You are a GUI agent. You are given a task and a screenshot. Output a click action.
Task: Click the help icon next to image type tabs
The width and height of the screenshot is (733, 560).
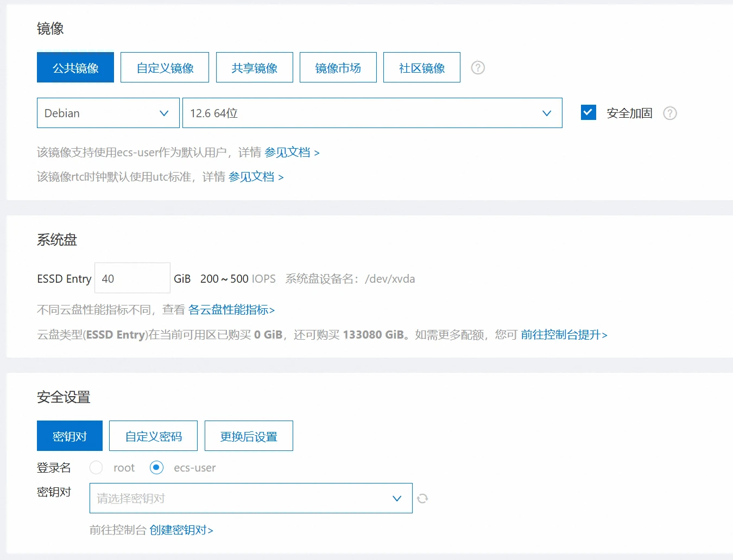tap(478, 67)
